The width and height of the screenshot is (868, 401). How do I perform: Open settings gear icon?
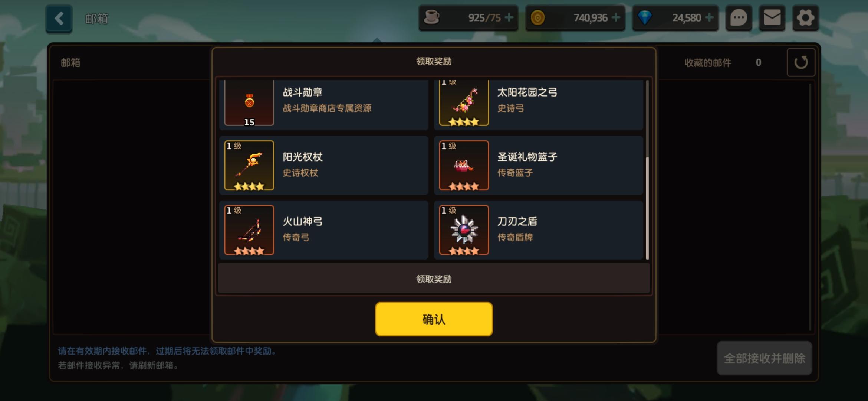point(805,18)
